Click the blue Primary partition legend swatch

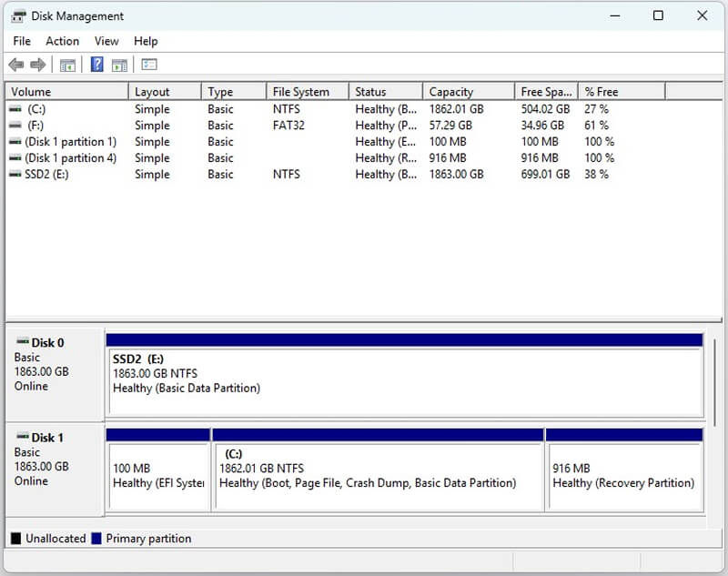(x=96, y=539)
